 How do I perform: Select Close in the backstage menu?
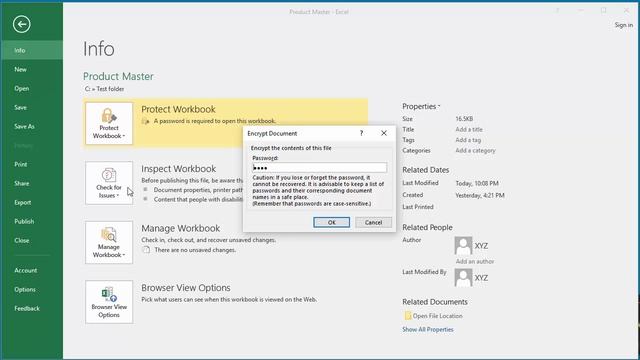[x=32, y=240]
